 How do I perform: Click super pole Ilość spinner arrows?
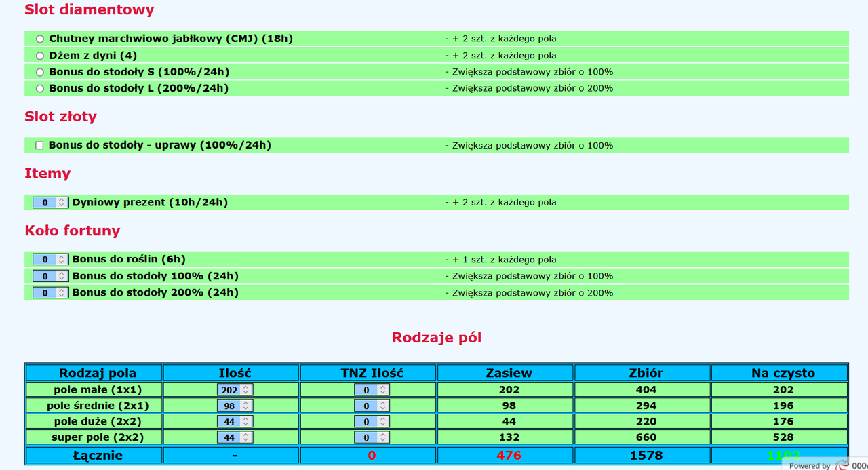click(x=246, y=437)
